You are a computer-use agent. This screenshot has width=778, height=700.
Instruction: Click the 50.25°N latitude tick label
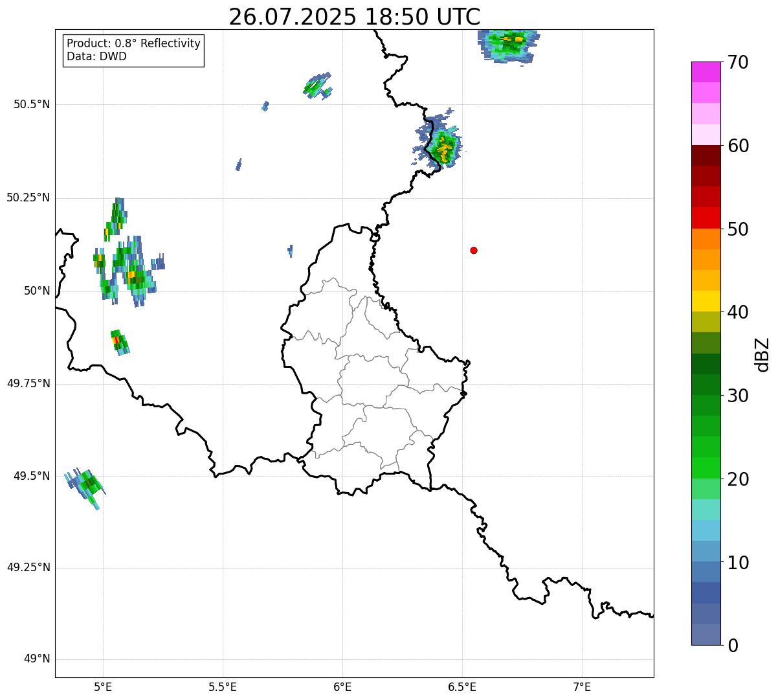[x=28, y=198]
